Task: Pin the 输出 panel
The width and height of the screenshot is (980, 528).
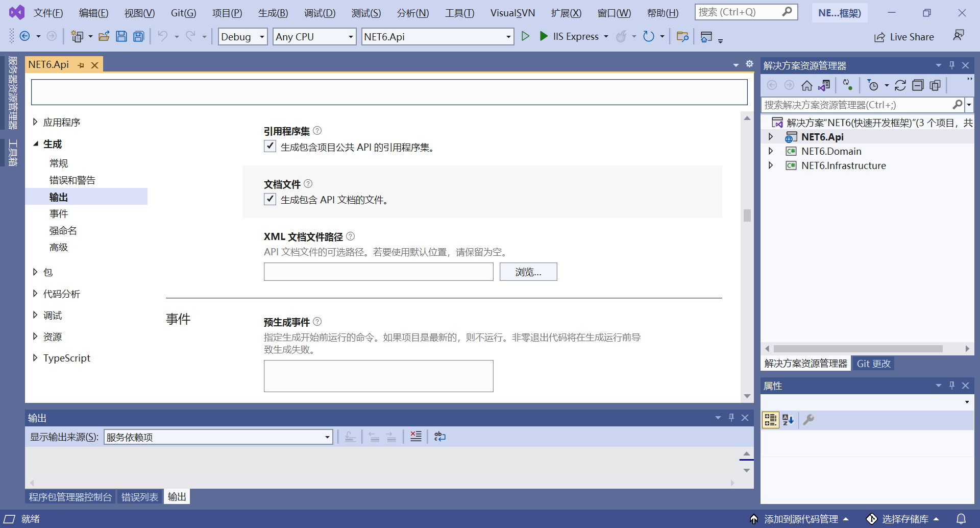Action: pos(731,417)
